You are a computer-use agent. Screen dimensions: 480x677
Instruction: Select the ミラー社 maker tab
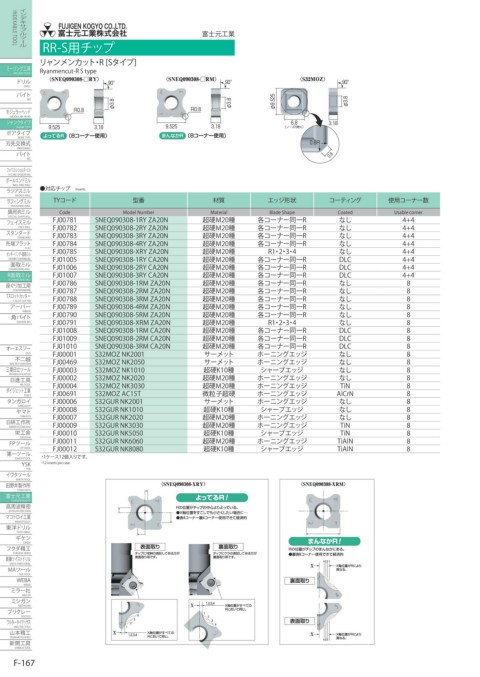point(16,592)
